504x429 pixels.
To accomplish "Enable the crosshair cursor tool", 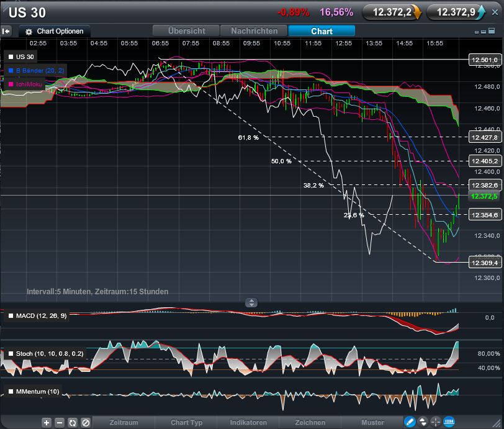I will (x=436, y=422).
